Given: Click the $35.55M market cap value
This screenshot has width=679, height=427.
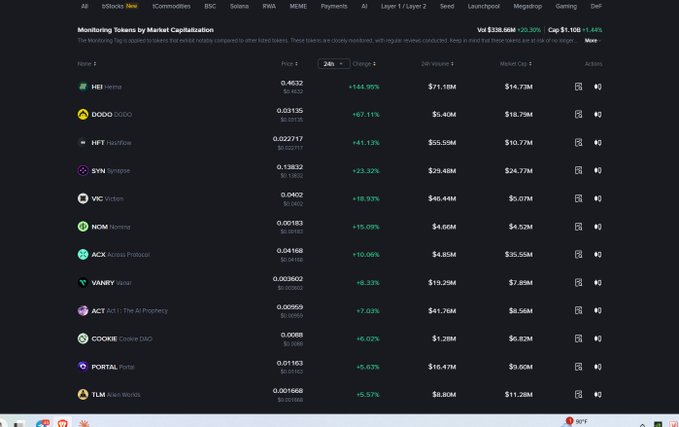Looking at the screenshot, I should (x=518, y=254).
